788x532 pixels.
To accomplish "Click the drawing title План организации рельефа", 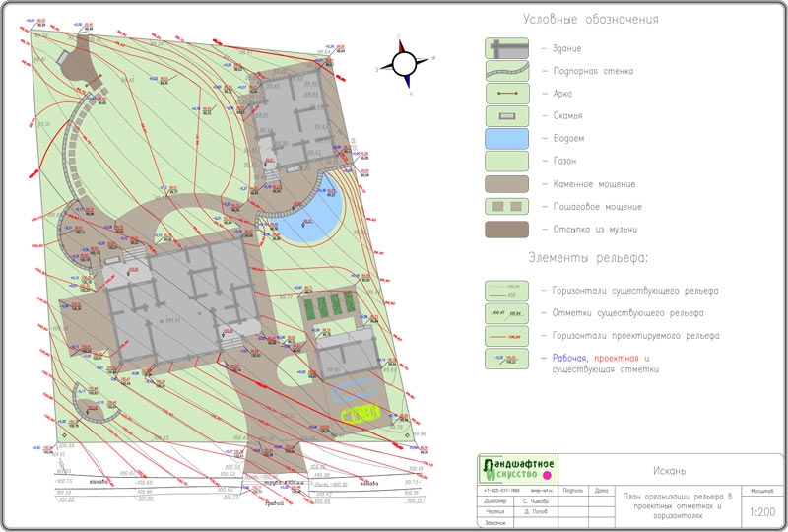I will 678,505.
